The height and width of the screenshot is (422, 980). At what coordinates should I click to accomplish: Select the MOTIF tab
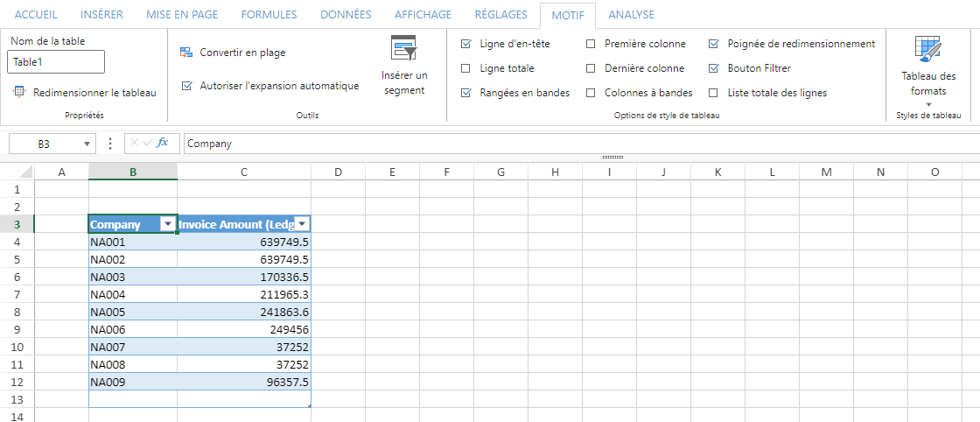[568, 15]
